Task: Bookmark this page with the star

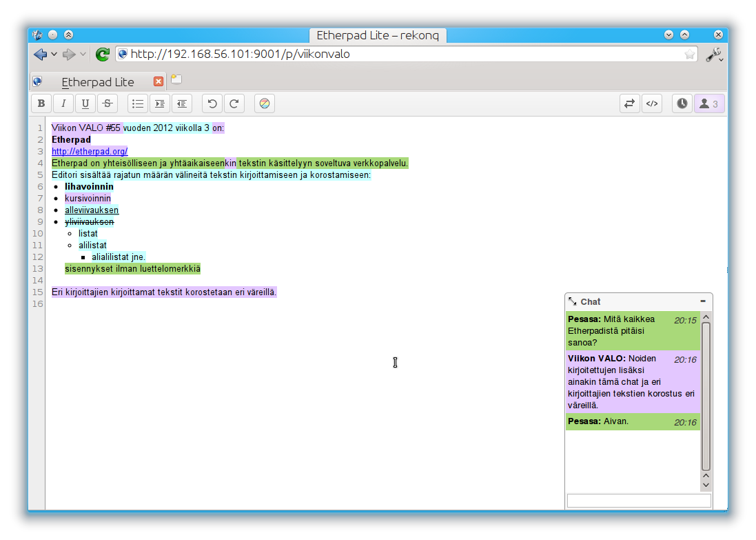Action: coord(689,54)
